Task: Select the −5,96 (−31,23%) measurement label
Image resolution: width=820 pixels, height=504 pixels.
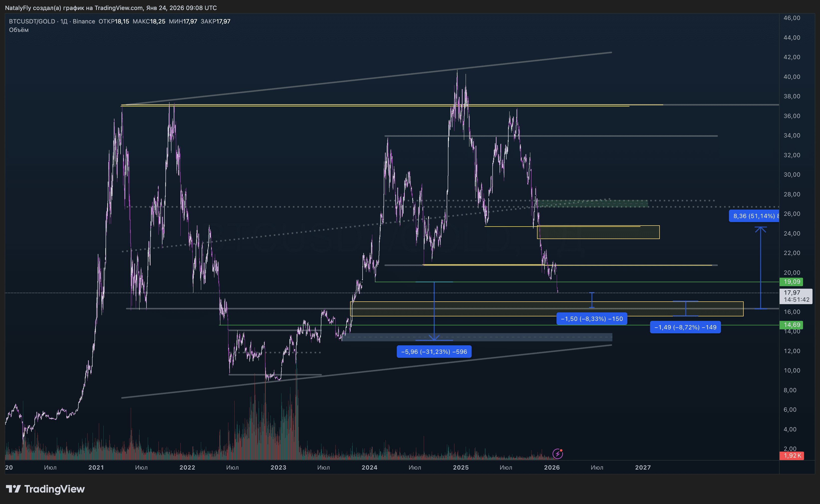Action: pyautogui.click(x=434, y=352)
